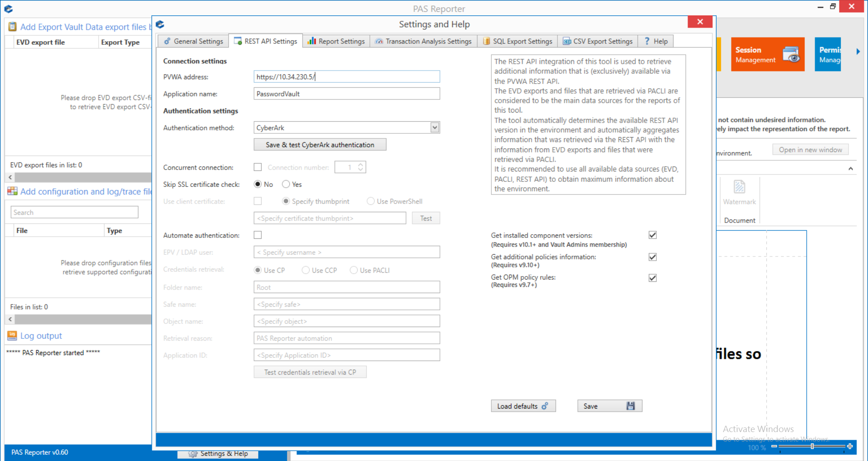Click the PAS Reporter v0.60 status text
This screenshot has width=868, height=461.
tap(40, 452)
